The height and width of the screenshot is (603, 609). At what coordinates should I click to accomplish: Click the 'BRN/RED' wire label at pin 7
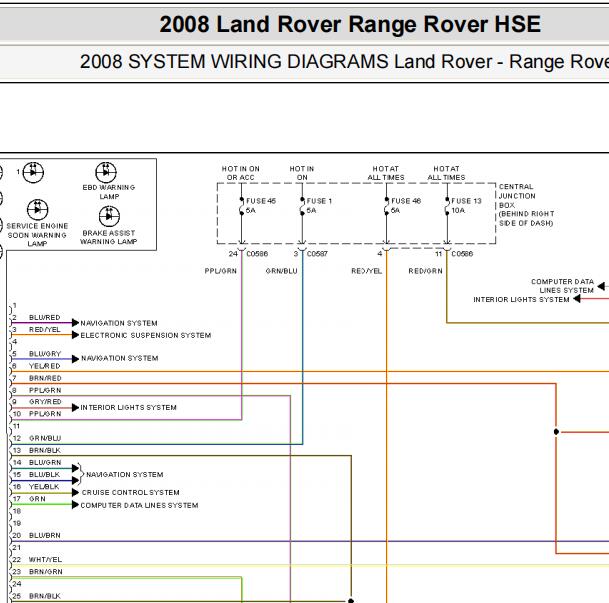pos(45,378)
